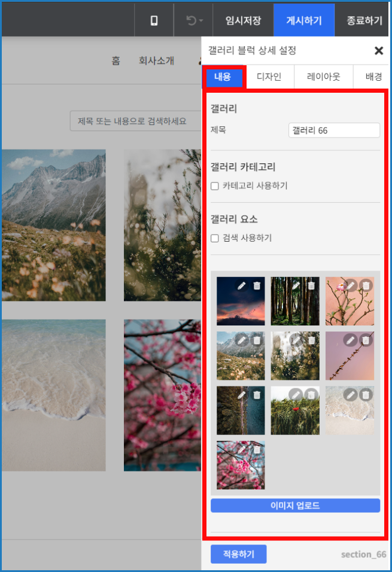Delete the purple sky twig image
392x572 pixels.
point(366,340)
